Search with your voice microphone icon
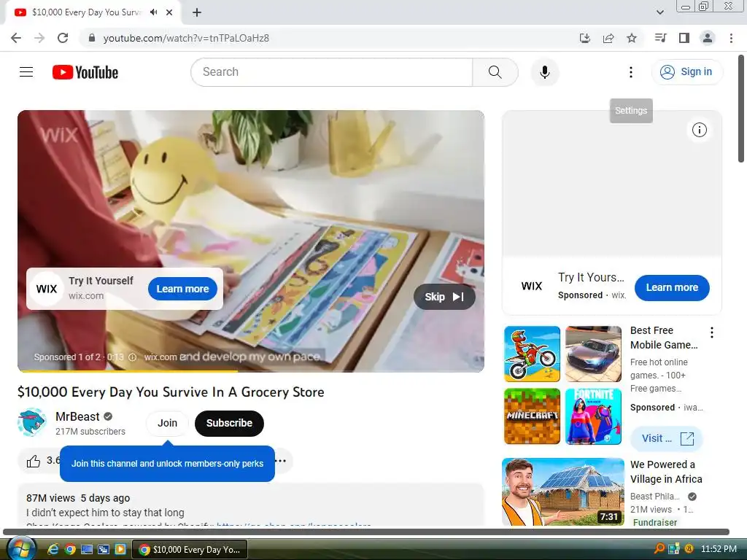This screenshot has height=560, width=747. [545, 72]
